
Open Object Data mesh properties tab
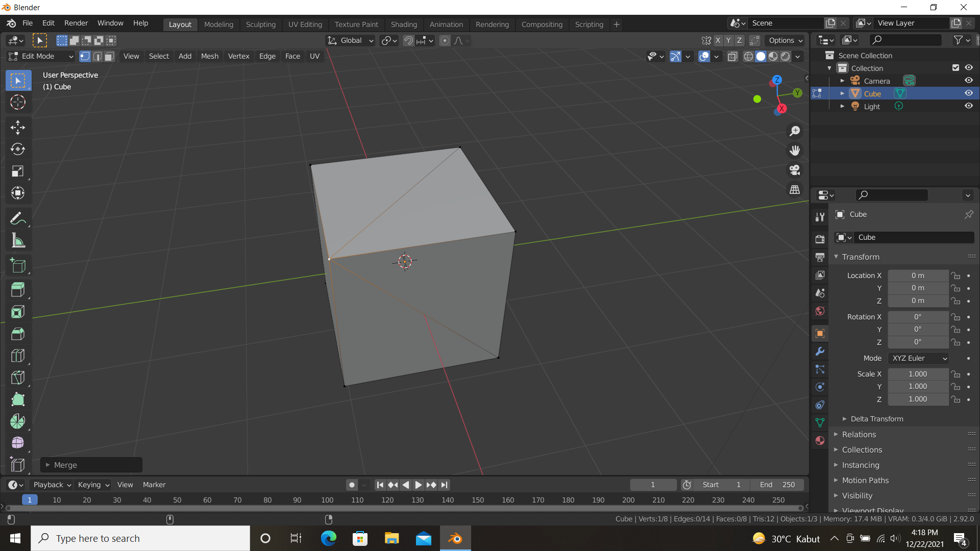pyautogui.click(x=820, y=422)
